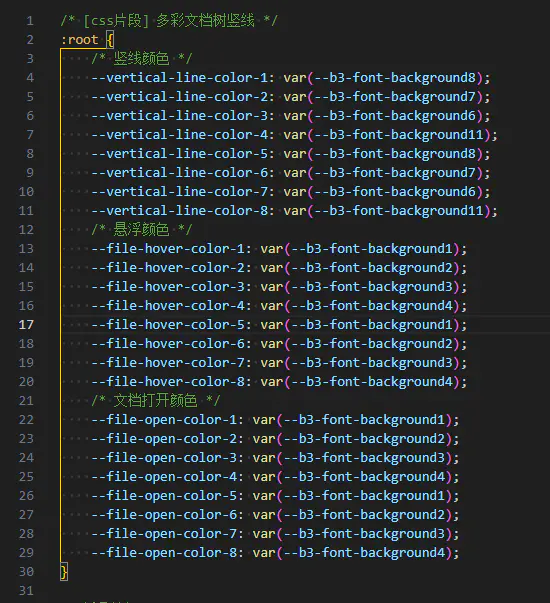Click "--vertical-line-color-2" property name
This screenshot has width=550, height=603.
[179, 97]
